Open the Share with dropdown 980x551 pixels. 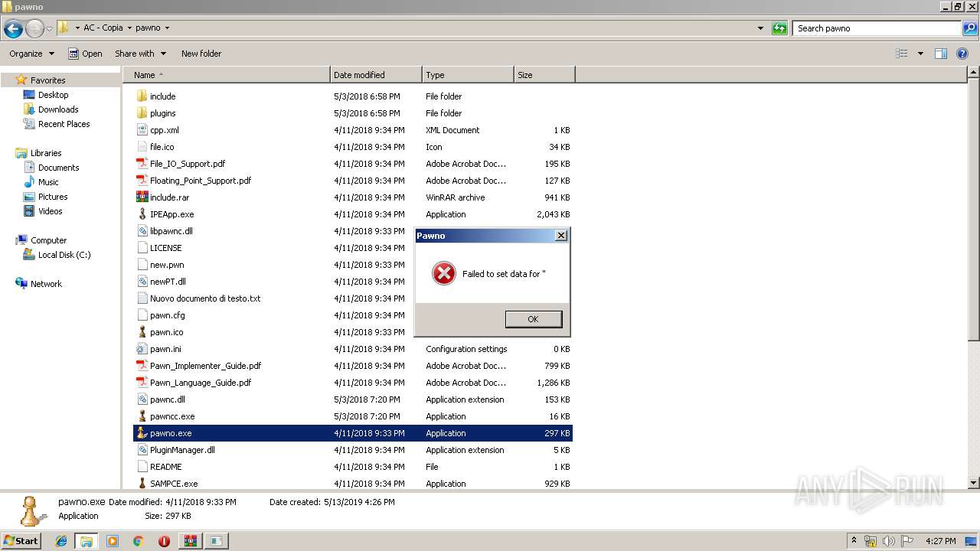[140, 54]
